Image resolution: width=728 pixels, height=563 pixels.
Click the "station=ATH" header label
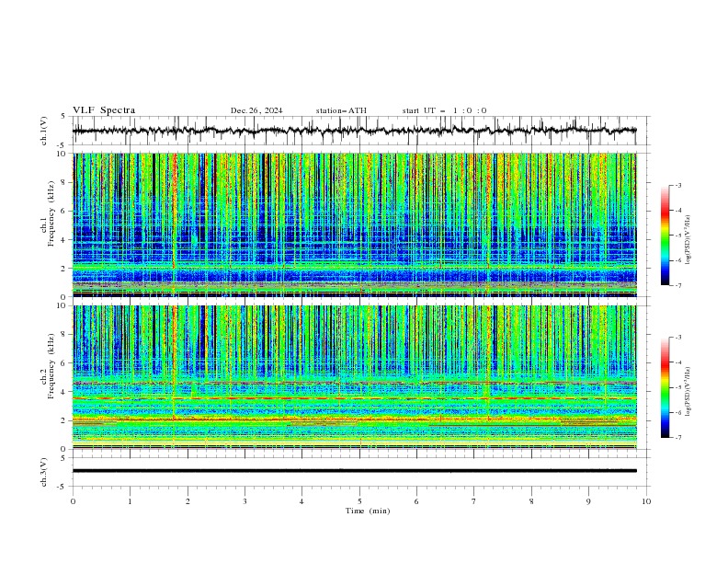click(x=341, y=110)
